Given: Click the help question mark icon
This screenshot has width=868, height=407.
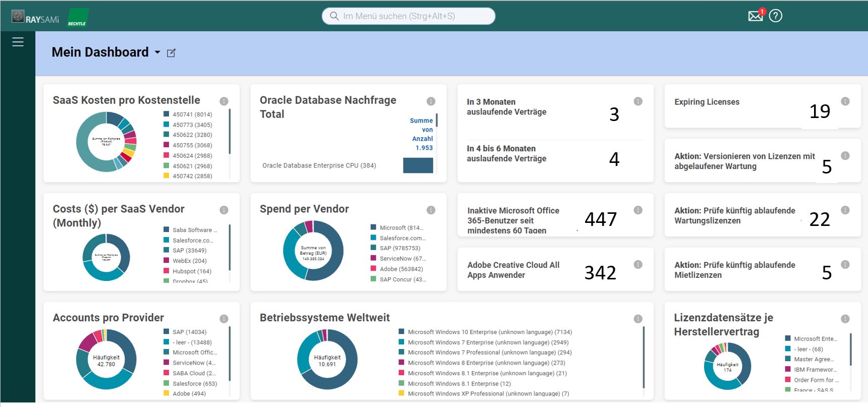Looking at the screenshot, I should coord(776,16).
